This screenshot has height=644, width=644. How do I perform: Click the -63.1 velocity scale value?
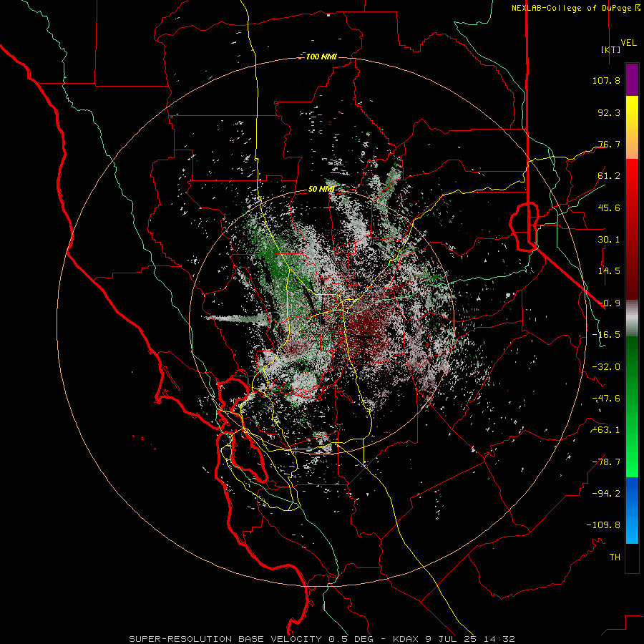pyautogui.click(x=606, y=430)
